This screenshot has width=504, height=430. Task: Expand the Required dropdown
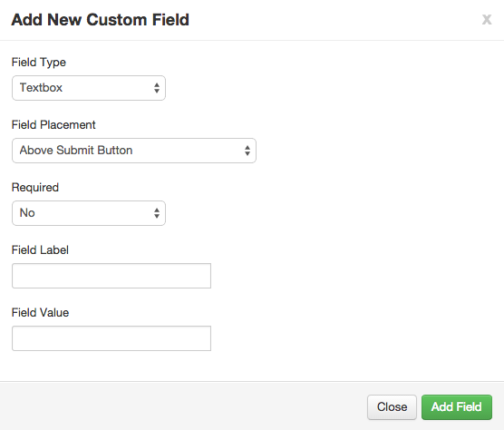pyautogui.click(x=89, y=213)
